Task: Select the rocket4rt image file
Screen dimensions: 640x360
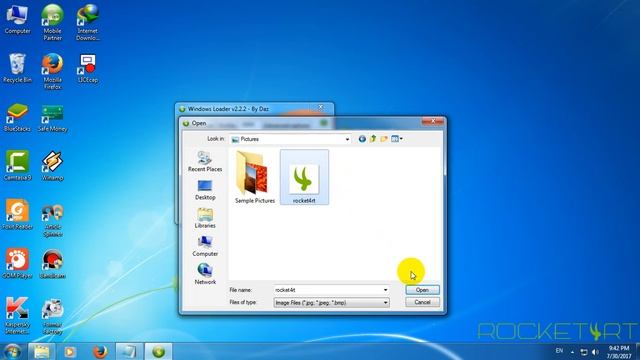Action: pos(304,177)
